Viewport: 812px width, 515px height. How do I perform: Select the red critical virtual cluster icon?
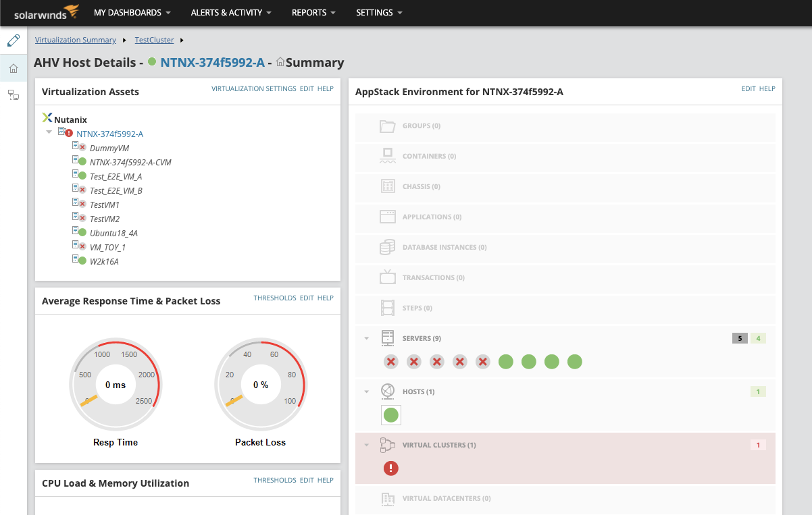(x=391, y=468)
